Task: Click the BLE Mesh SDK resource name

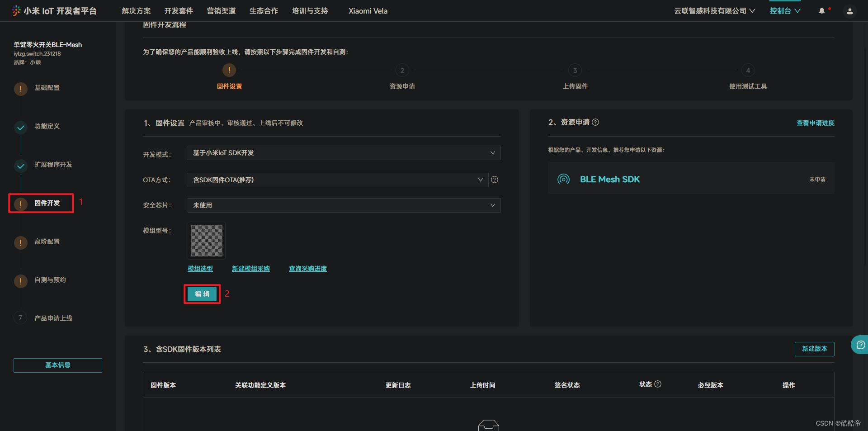Action: [610, 180]
